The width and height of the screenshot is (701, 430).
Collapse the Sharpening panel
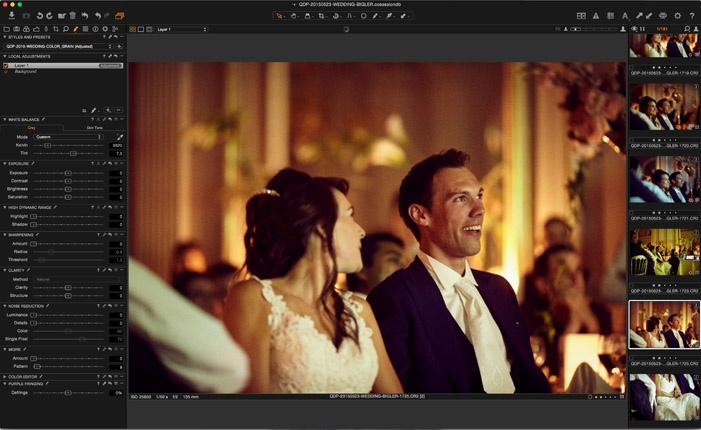coord(5,235)
